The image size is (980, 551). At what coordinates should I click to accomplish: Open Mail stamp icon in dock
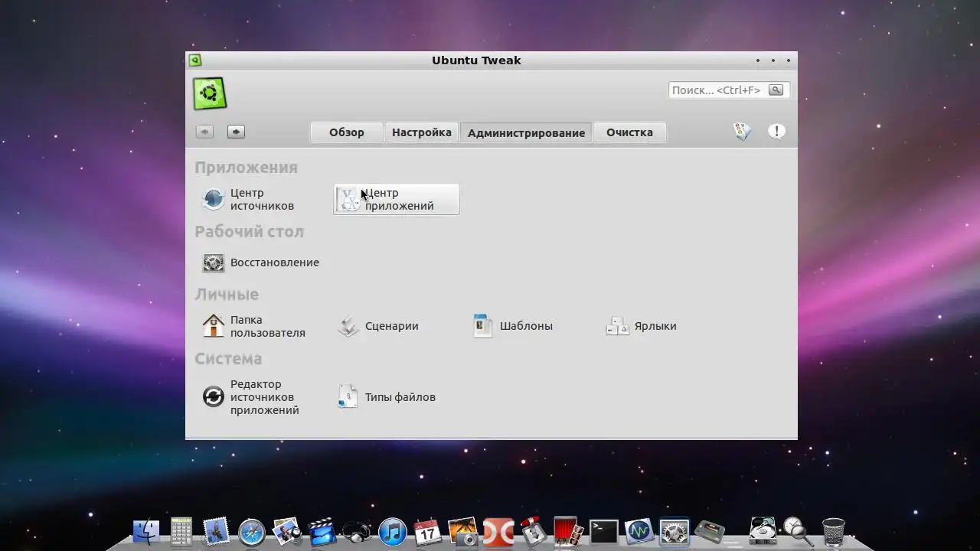[216, 531]
